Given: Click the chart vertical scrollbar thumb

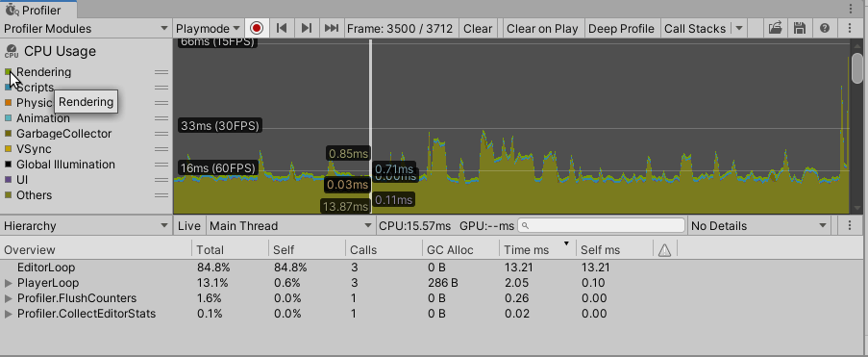Looking at the screenshot, I should (x=857, y=68).
